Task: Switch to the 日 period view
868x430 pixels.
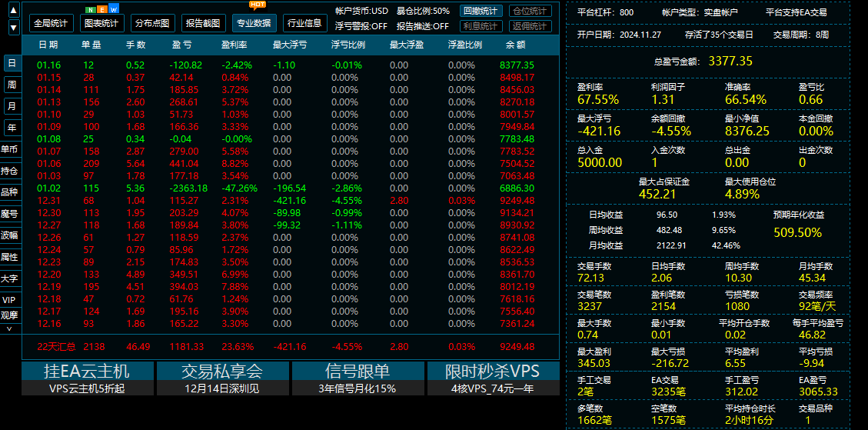Action: pos(12,63)
